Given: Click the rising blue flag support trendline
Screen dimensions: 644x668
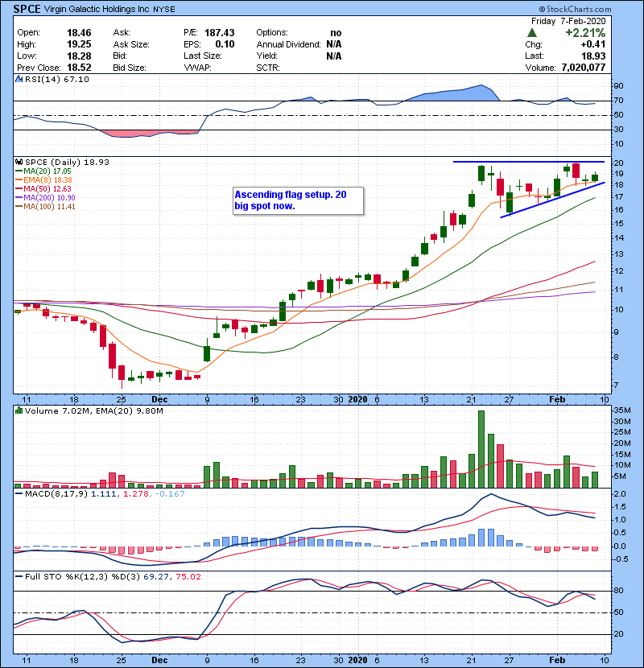Looking at the screenshot, I should pyautogui.click(x=552, y=200).
